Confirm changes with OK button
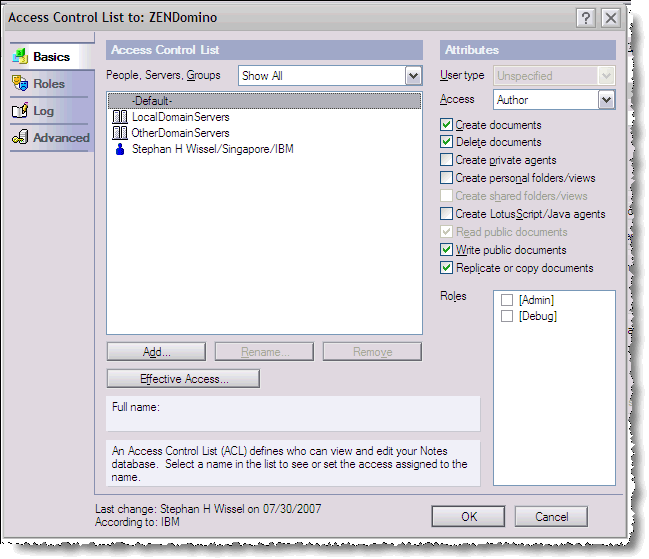This screenshot has height=559, width=649. 468,517
